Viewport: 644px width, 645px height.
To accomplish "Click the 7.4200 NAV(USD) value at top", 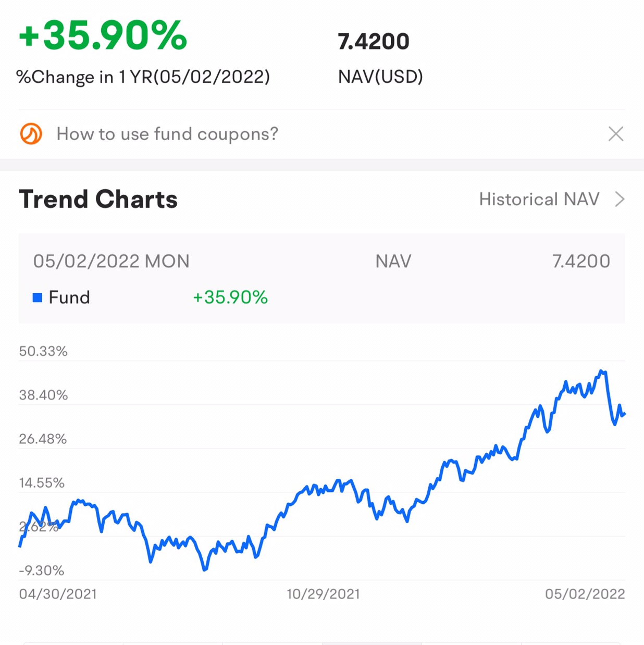I will 374,42.
